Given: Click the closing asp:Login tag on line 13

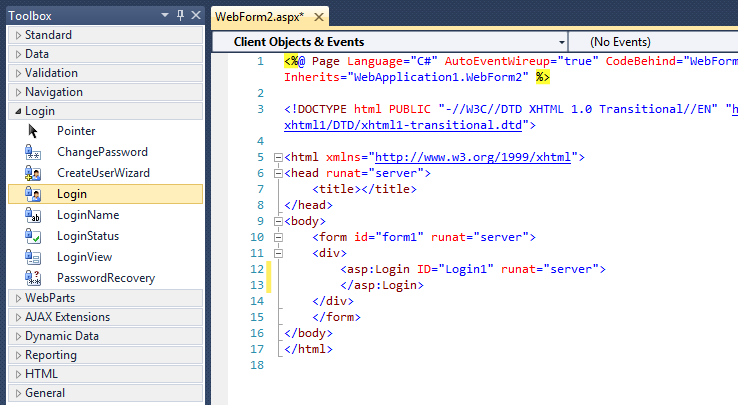Looking at the screenshot, I should (x=382, y=285).
